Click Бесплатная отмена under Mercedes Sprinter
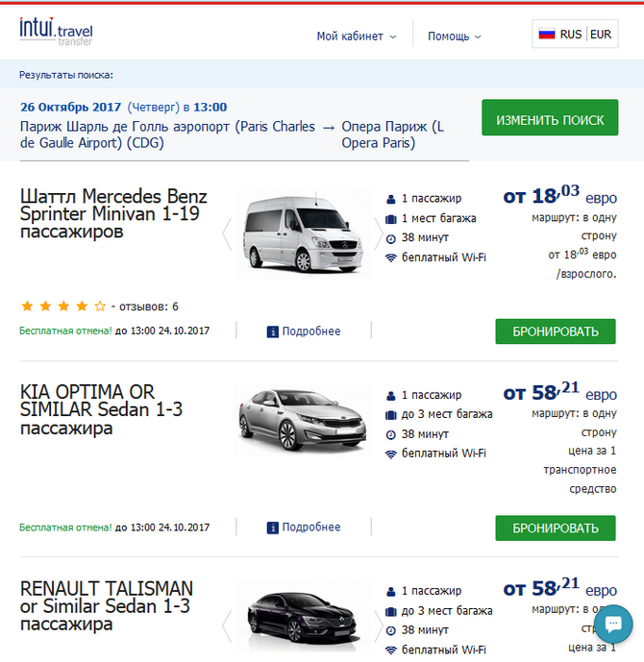 65,331
